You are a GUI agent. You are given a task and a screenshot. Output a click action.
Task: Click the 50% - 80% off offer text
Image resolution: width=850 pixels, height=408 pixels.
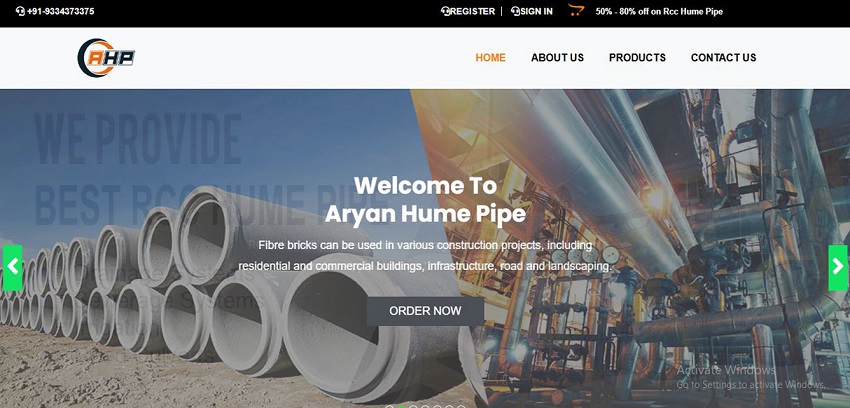(x=659, y=11)
